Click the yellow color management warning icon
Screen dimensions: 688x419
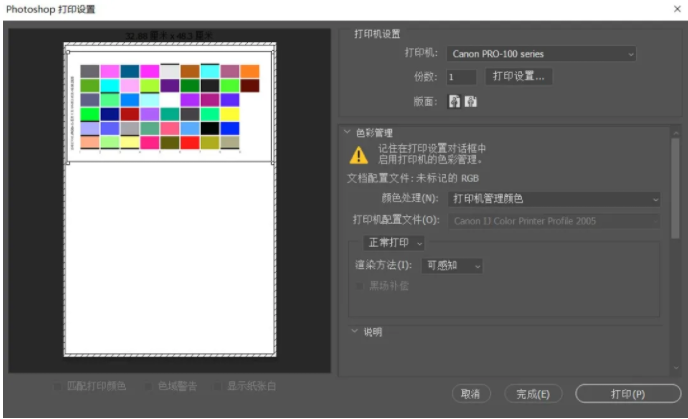pyautogui.click(x=358, y=154)
